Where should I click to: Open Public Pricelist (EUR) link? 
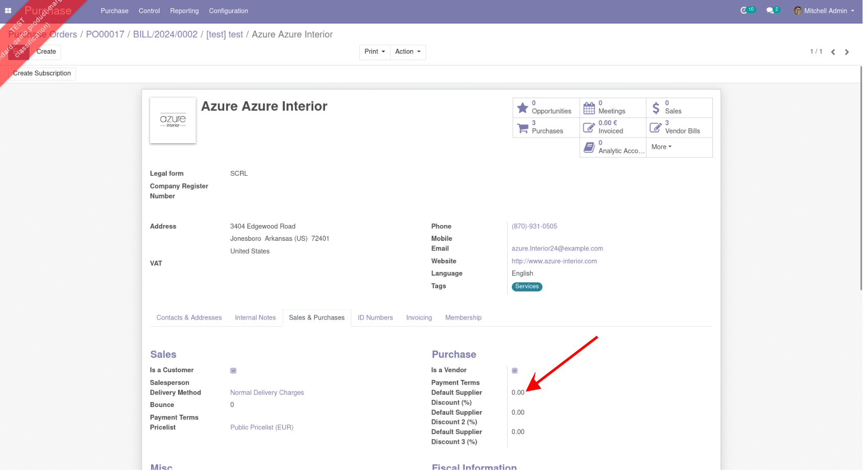pos(262,427)
